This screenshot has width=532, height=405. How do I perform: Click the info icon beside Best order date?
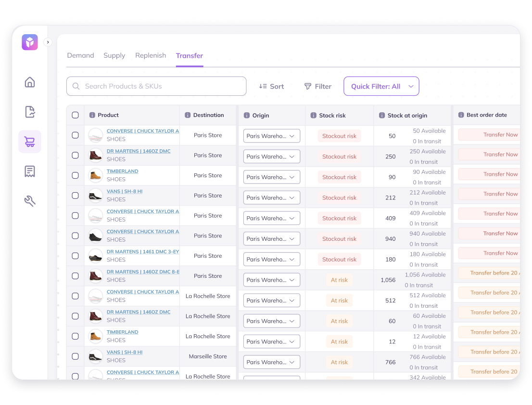click(461, 115)
